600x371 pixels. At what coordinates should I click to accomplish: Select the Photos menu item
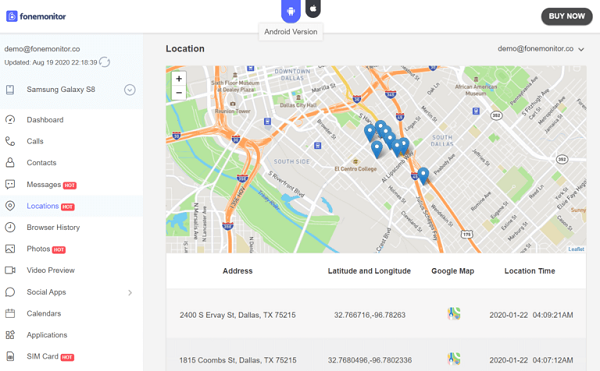coord(38,249)
